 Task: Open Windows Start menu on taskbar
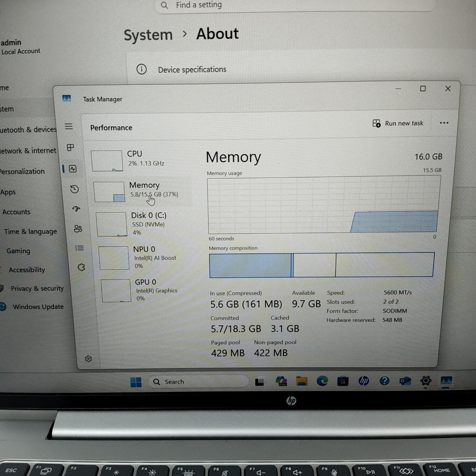(x=136, y=382)
